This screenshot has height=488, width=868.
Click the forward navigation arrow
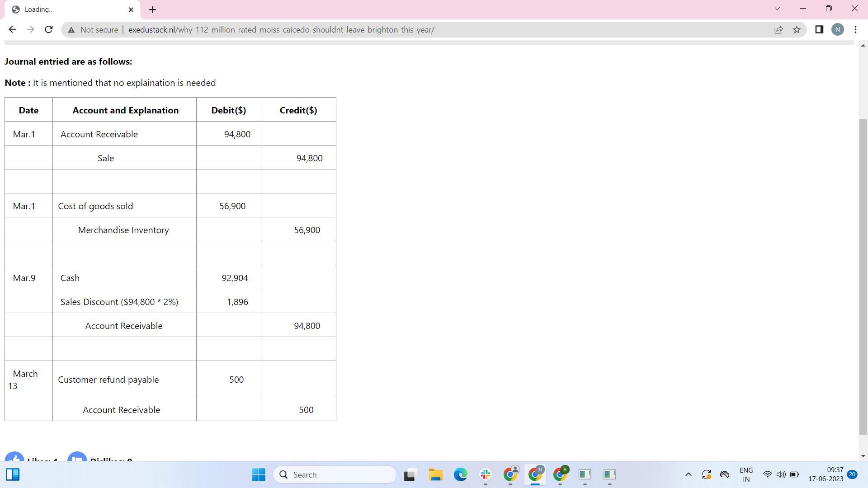[30, 30]
